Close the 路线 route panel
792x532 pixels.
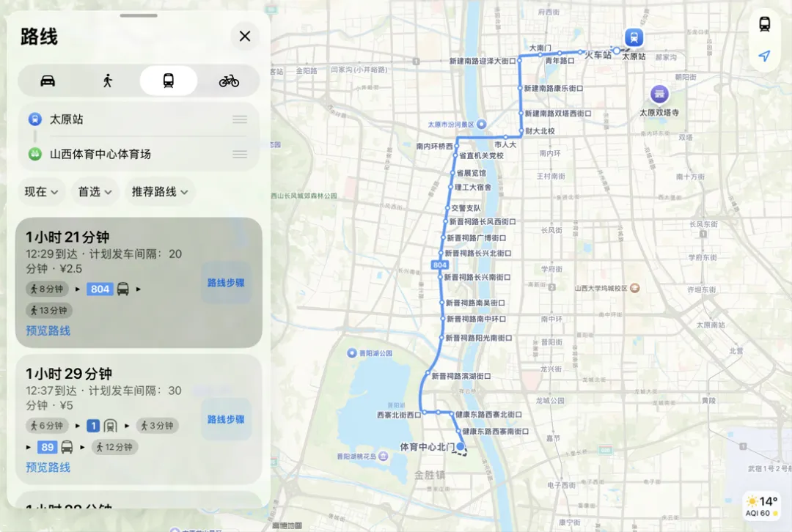(245, 37)
